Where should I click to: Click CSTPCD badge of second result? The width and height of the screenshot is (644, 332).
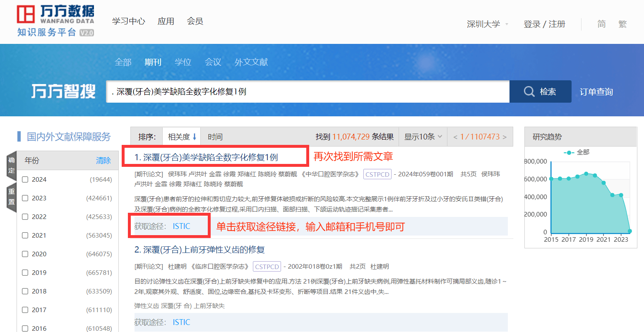point(267,267)
